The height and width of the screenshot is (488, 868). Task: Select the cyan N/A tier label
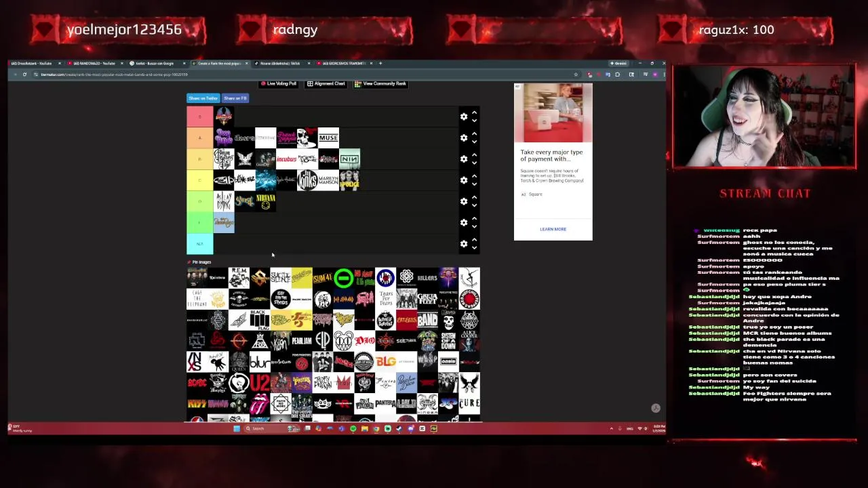199,243
